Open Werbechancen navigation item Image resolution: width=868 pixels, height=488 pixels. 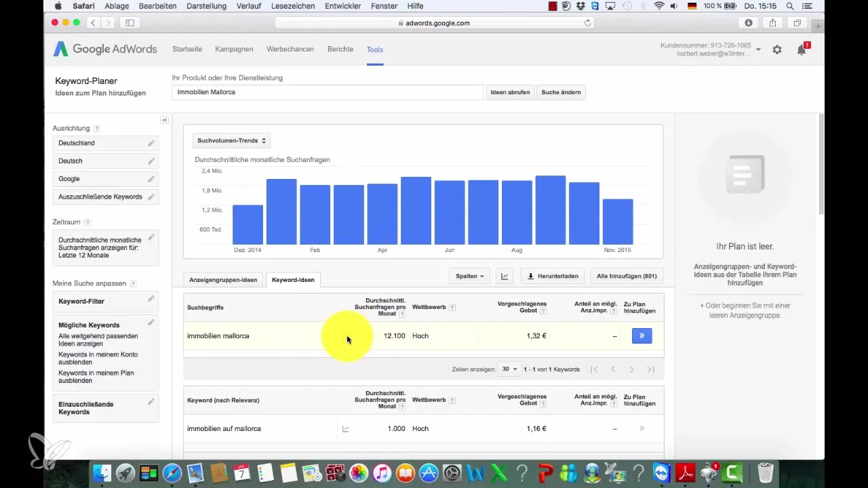[290, 49]
